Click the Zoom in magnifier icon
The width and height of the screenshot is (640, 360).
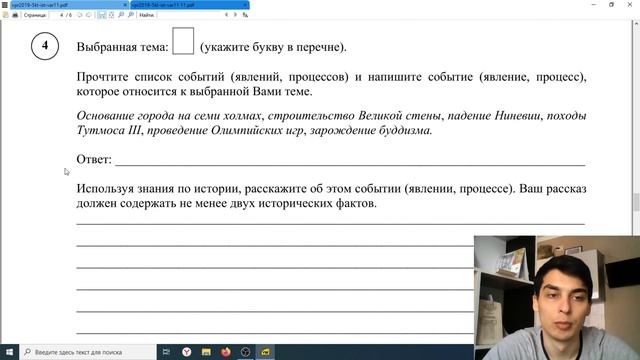[131, 15]
